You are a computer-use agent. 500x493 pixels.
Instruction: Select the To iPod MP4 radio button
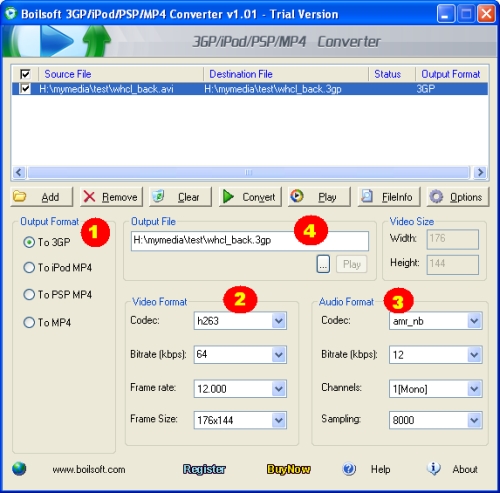tap(29, 267)
